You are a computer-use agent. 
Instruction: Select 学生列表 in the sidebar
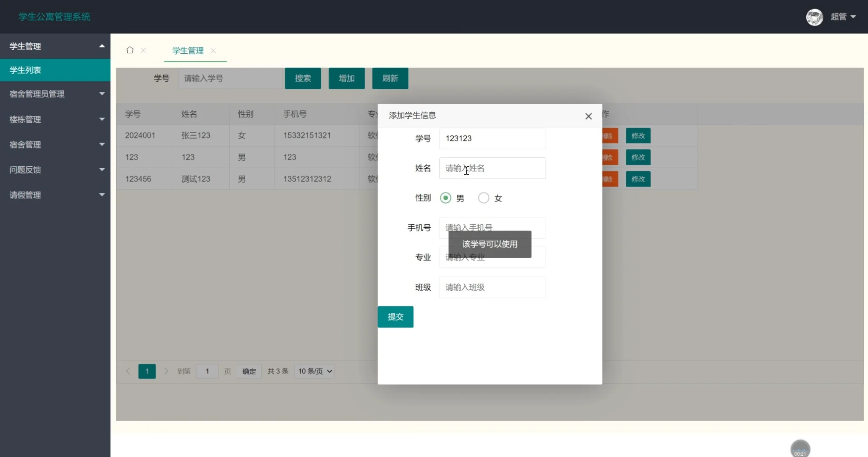click(55, 70)
